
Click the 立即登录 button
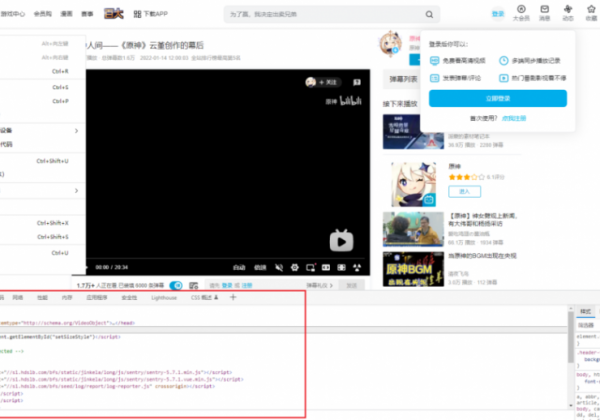point(498,99)
